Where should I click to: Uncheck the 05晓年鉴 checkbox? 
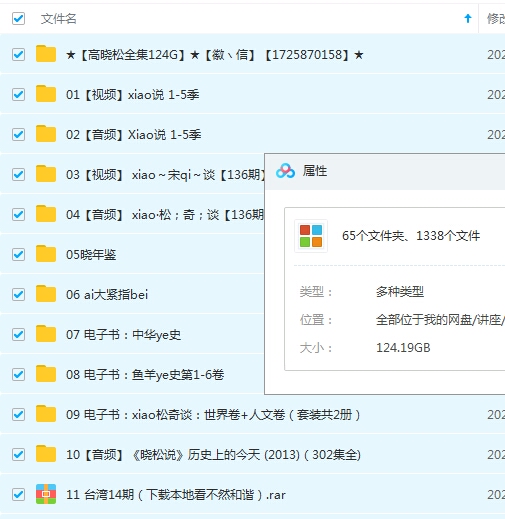coord(18,254)
